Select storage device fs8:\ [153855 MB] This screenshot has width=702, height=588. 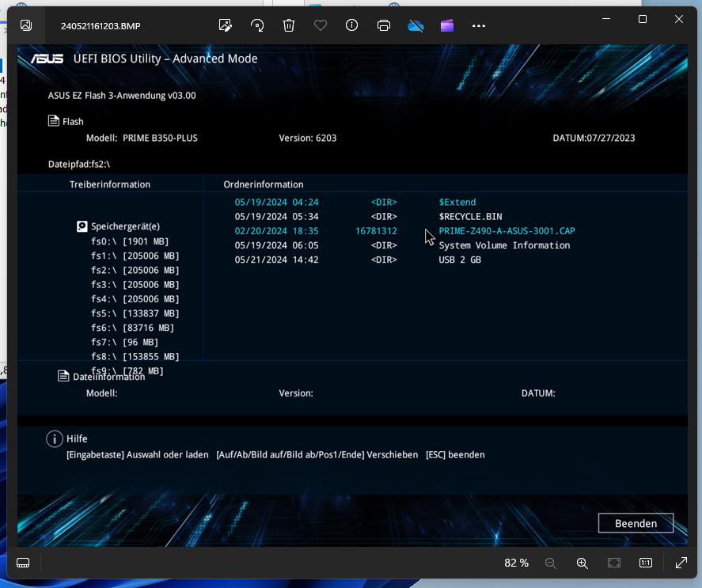135,356
